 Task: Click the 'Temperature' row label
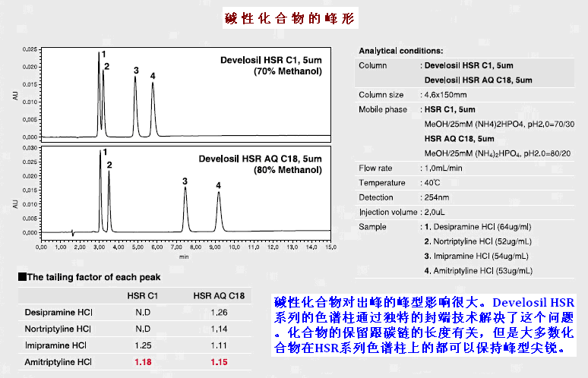point(382,183)
